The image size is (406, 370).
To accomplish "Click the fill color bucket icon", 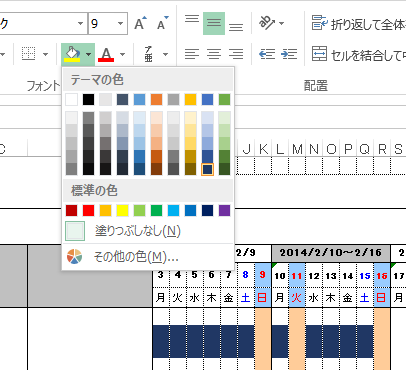I will [72, 54].
